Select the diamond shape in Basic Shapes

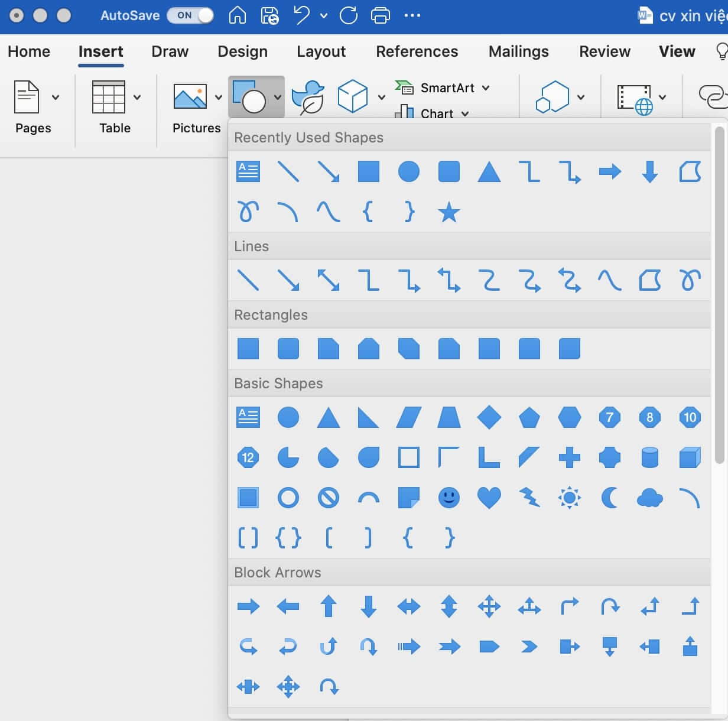(x=489, y=417)
